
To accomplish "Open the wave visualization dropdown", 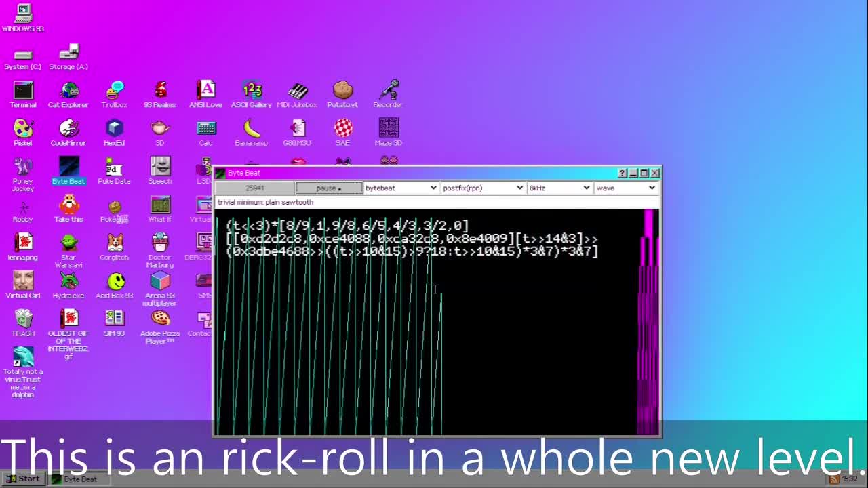I will pyautogui.click(x=625, y=188).
